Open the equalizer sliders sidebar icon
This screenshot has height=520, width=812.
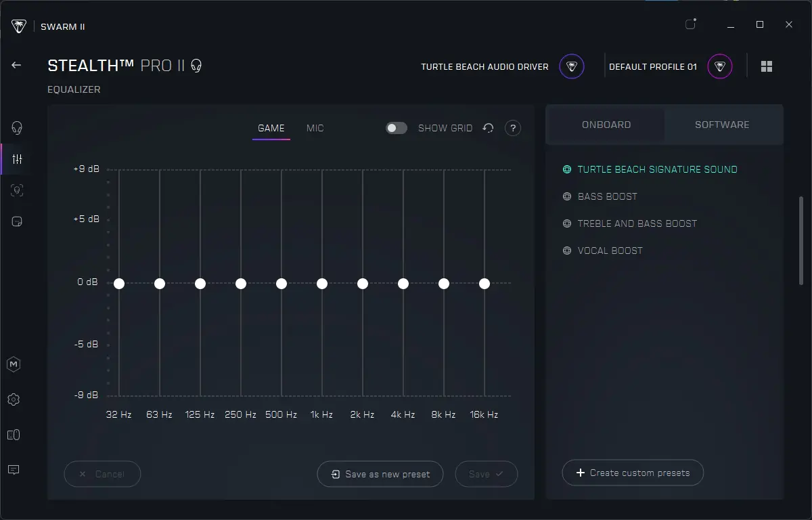pos(17,159)
